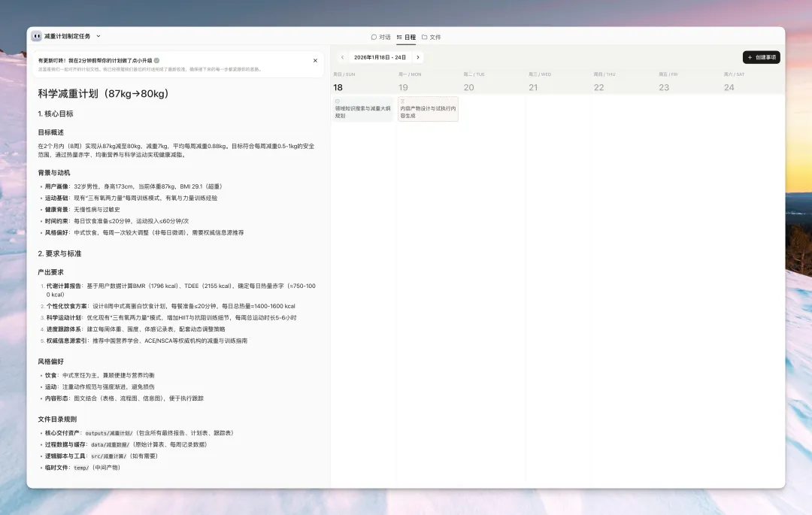The height and width of the screenshot is (515, 812).
Task: Click the 科学减重计划 document title
Action: 103,94
